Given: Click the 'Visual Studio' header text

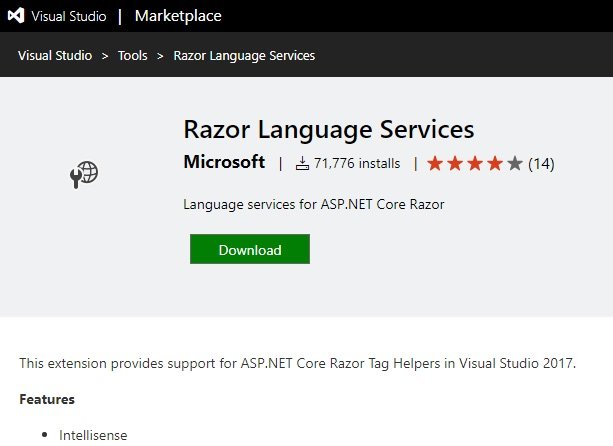Looking at the screenshot, I should [69, 16].
